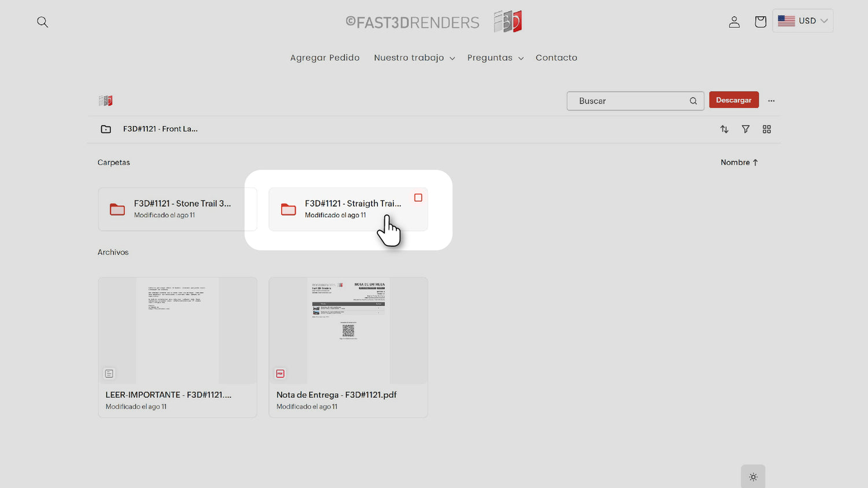Click the search magnifier icon in header
Screen dimensions: 868x488
(x=42, y=22)
